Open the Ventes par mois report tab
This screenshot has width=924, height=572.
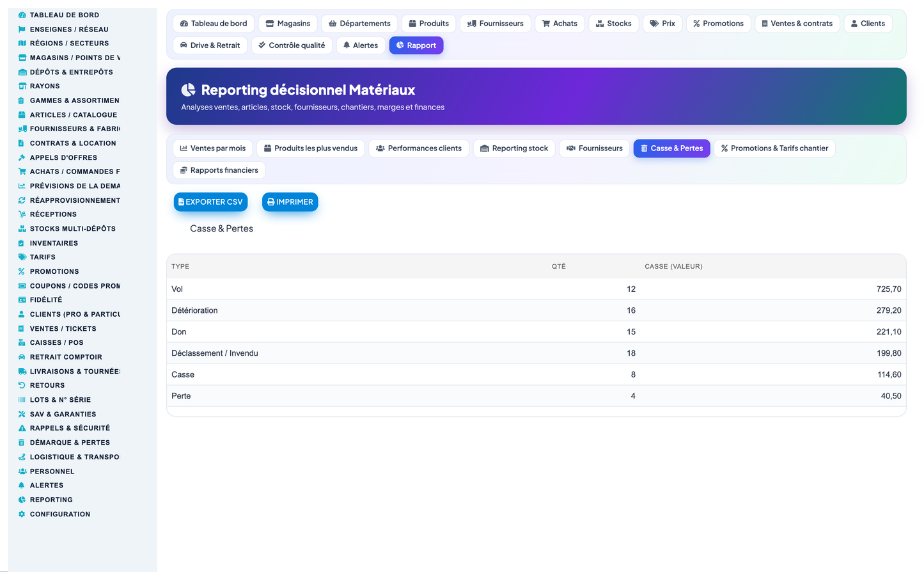tap(213, 148)
